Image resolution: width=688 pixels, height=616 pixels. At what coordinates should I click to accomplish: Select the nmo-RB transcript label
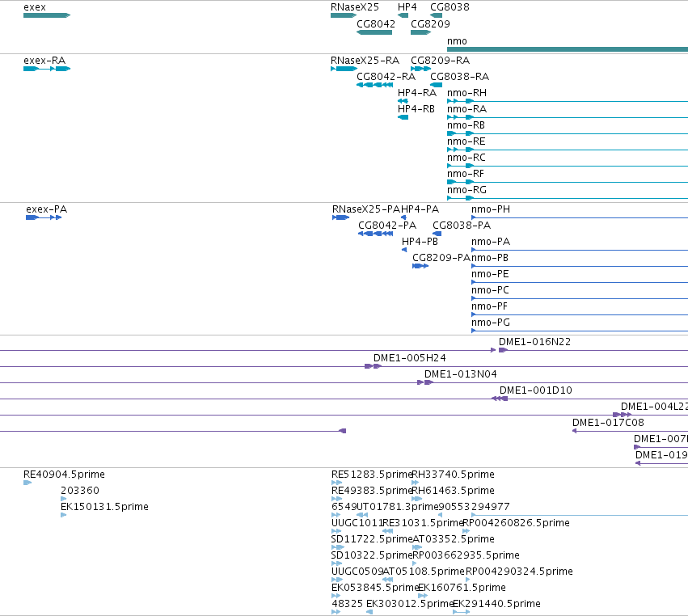coord(466,125)
